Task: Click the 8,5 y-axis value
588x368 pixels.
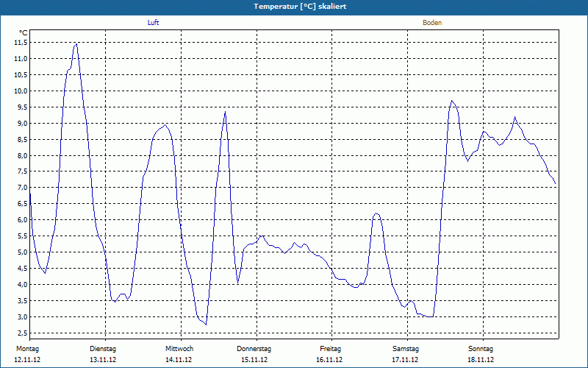Action: point(22,139)
